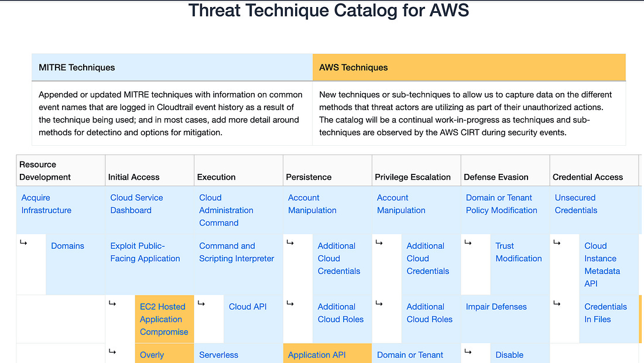644x363 pixels.
Task: Open the Overly link under Initial Access
Action: 152,355
